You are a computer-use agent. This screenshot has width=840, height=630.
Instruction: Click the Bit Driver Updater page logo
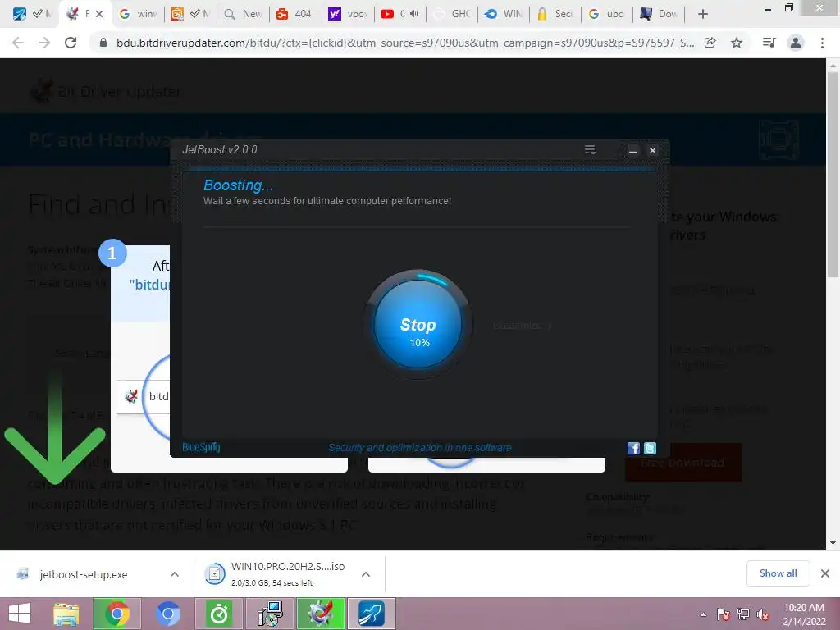[105, 91]
